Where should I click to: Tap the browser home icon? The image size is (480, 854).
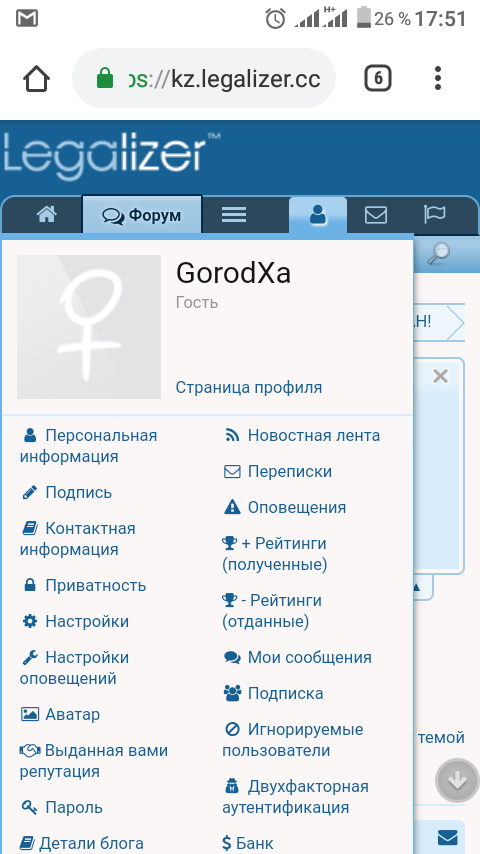(x=37, y=80)
